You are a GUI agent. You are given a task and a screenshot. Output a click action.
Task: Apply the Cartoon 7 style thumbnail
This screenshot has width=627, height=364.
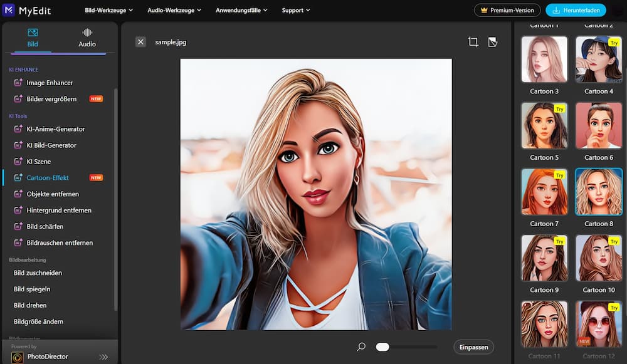[544, 192]
